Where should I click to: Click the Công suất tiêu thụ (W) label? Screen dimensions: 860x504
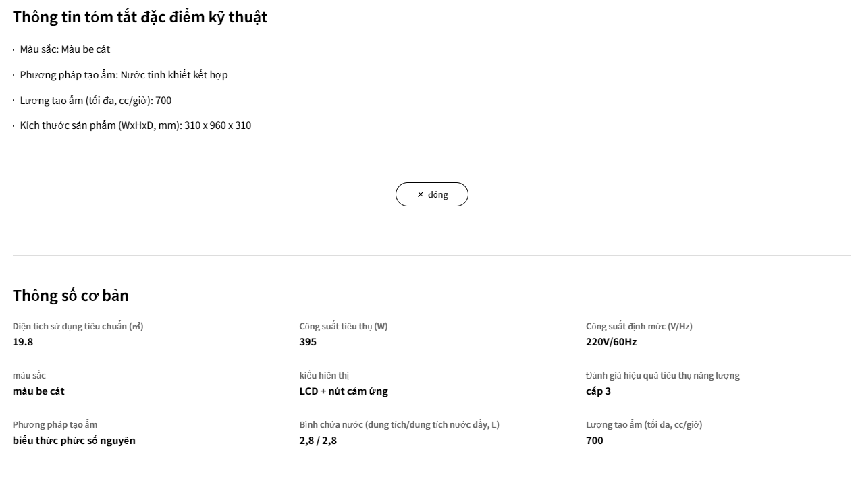tap(344, 327)
